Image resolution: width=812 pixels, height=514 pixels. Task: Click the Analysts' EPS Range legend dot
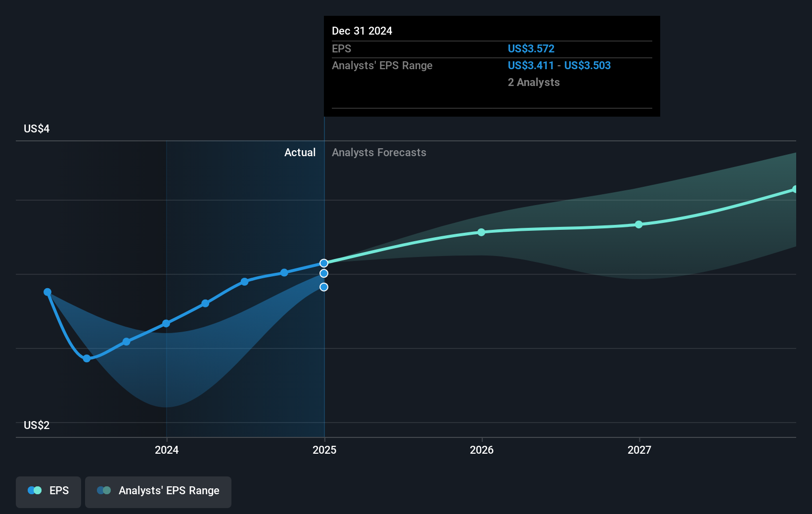(105, 490)
